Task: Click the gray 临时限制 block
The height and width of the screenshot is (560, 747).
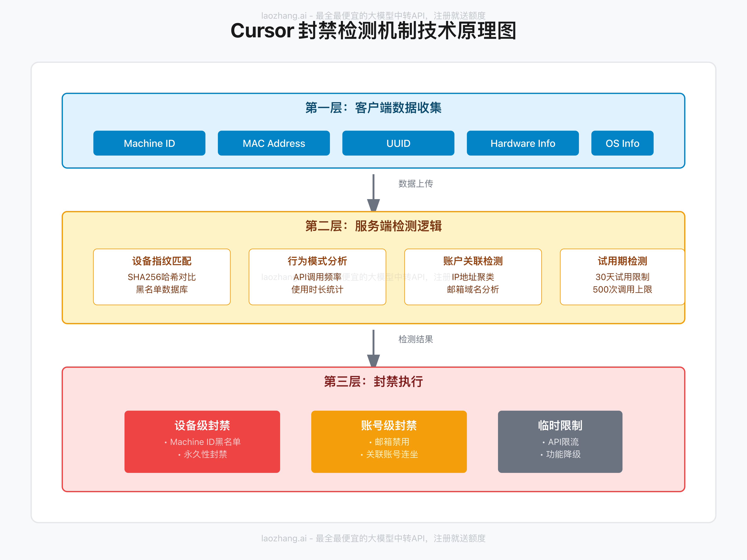Action: tap(560, 442)
